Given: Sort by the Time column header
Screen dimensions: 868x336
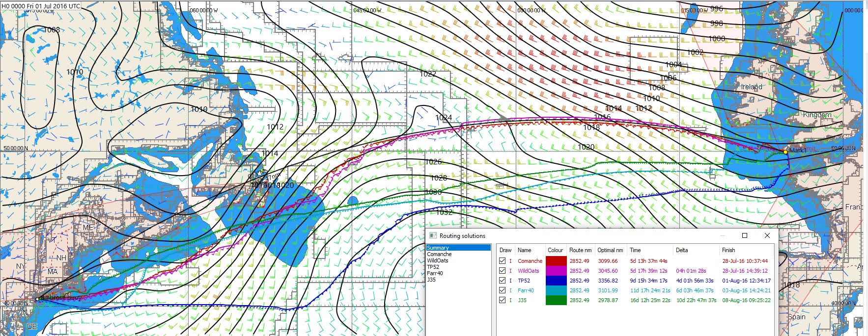Looking at the screenshot, I should tap(635, 250).
